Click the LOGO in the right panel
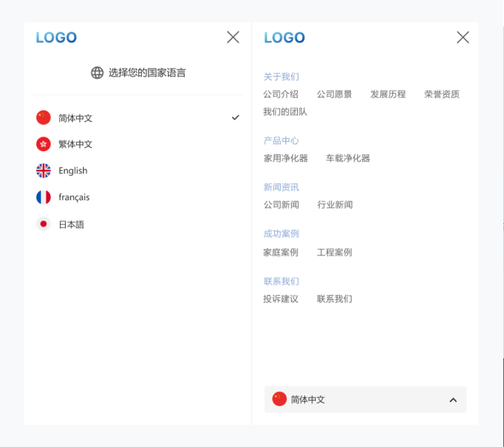Image resolution: width=504 pixels, height=447 pixels. click(284, 38)
